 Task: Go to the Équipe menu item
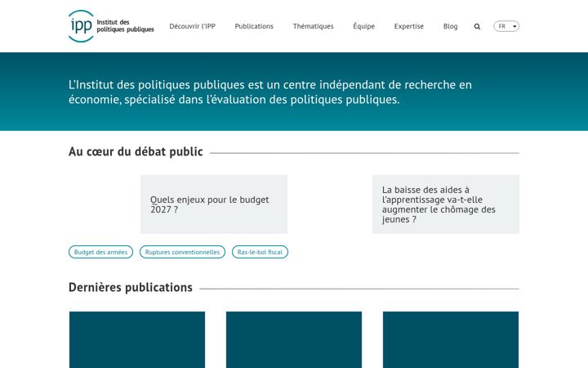(x=363, y=26)
